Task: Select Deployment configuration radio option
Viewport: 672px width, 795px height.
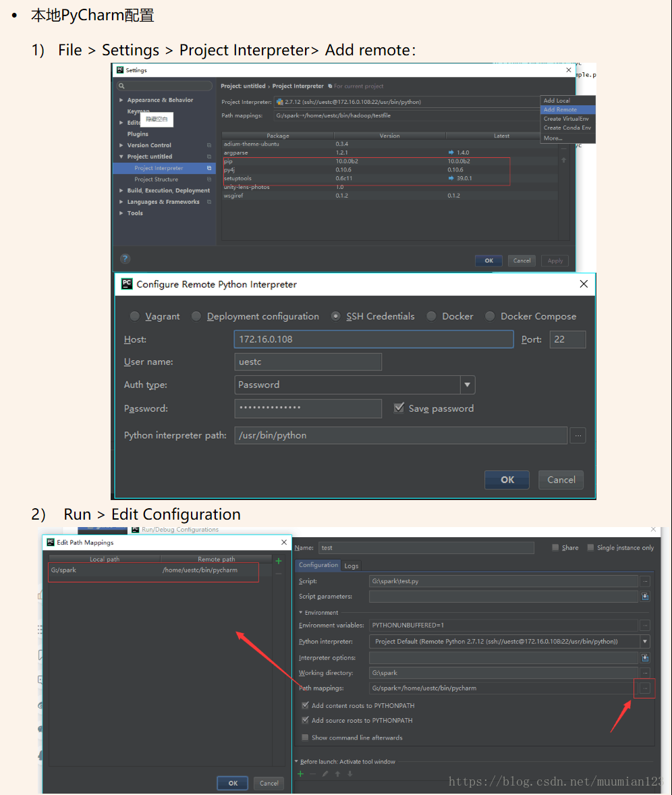Action: tap(196, 317)
